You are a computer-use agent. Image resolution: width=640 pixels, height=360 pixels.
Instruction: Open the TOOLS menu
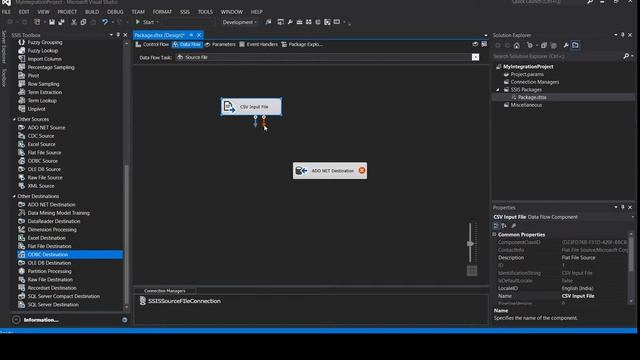[205, 12]
